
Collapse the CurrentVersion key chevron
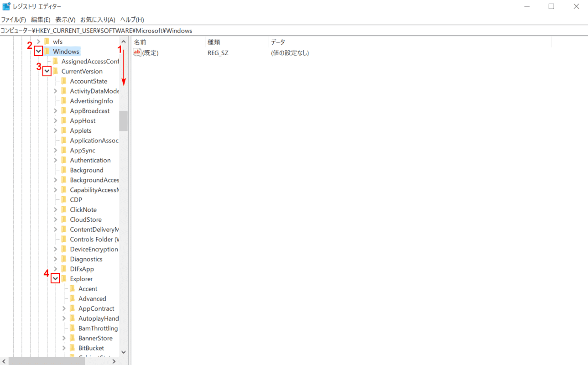tap(47, 71)
